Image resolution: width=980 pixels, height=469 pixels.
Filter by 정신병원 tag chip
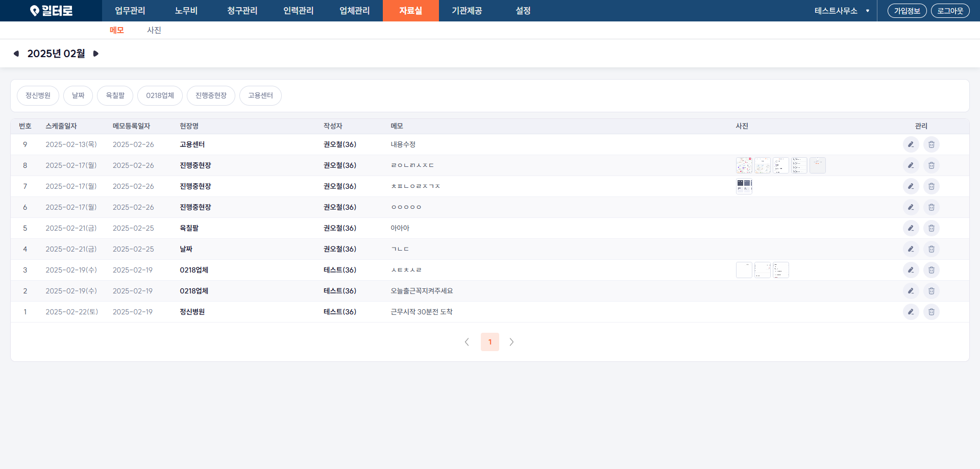(x=38, y=95)
